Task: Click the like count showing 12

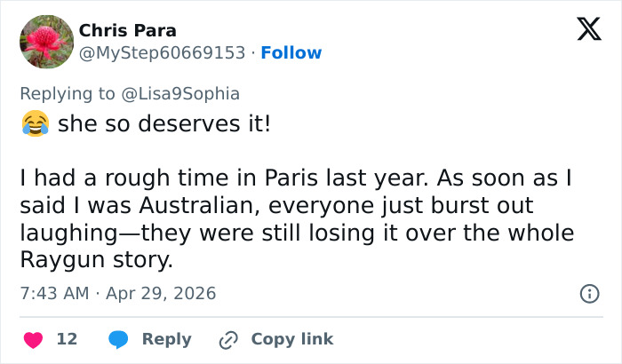Action: [x=67, y=339]
